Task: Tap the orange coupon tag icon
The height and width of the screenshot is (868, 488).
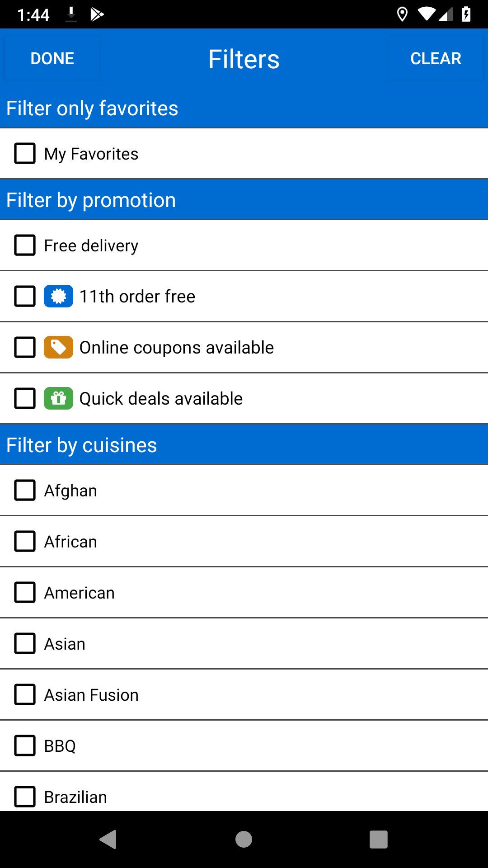Action: 58,348
